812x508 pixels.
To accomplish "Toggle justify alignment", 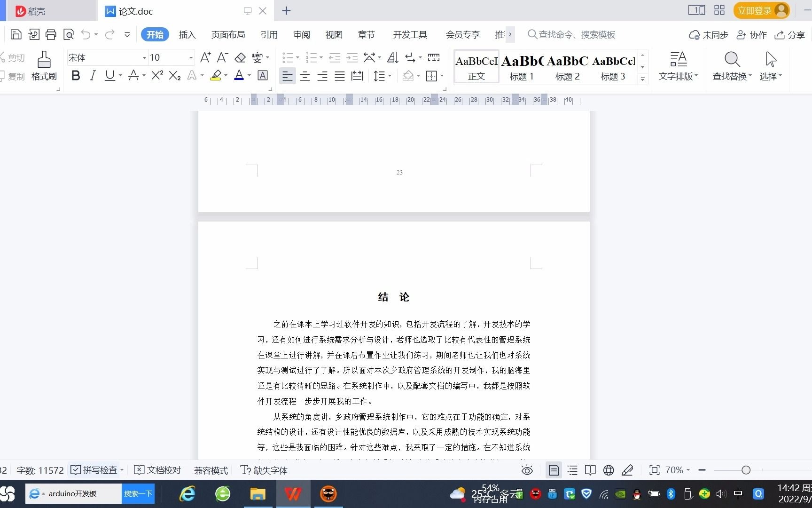I will (340, 76).
